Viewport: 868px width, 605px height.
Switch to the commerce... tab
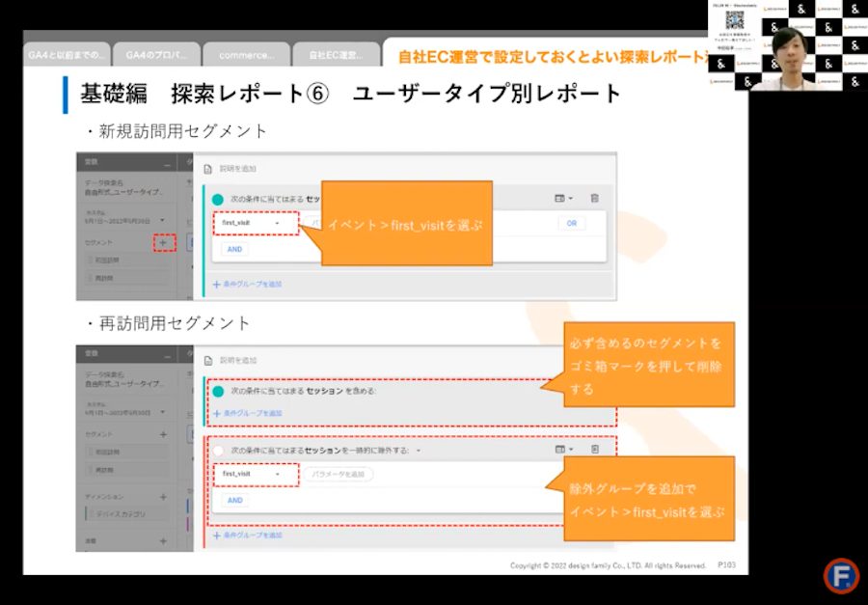click(246, 55)
